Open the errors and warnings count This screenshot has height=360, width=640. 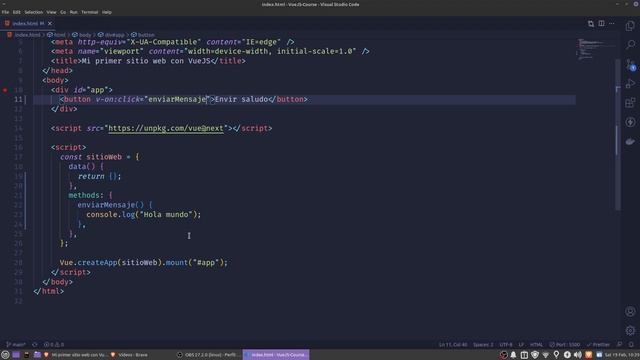click(x=54, y=344)
